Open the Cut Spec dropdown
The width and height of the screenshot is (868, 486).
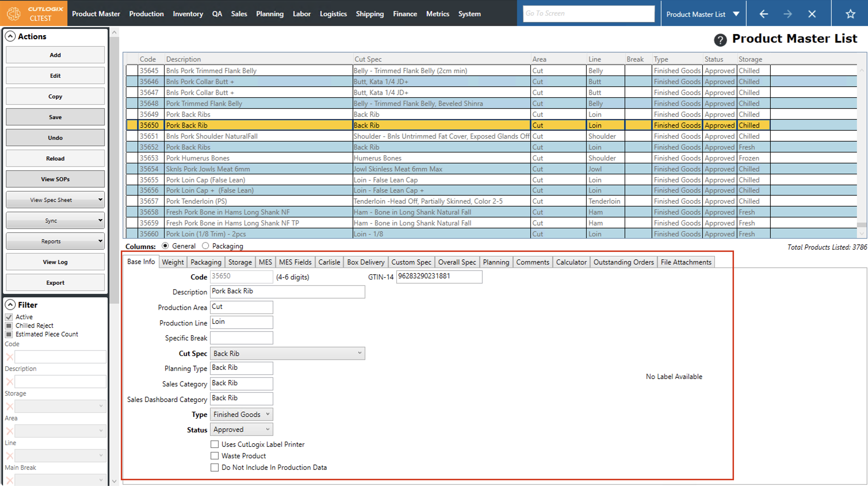click(x=360, y=353)
